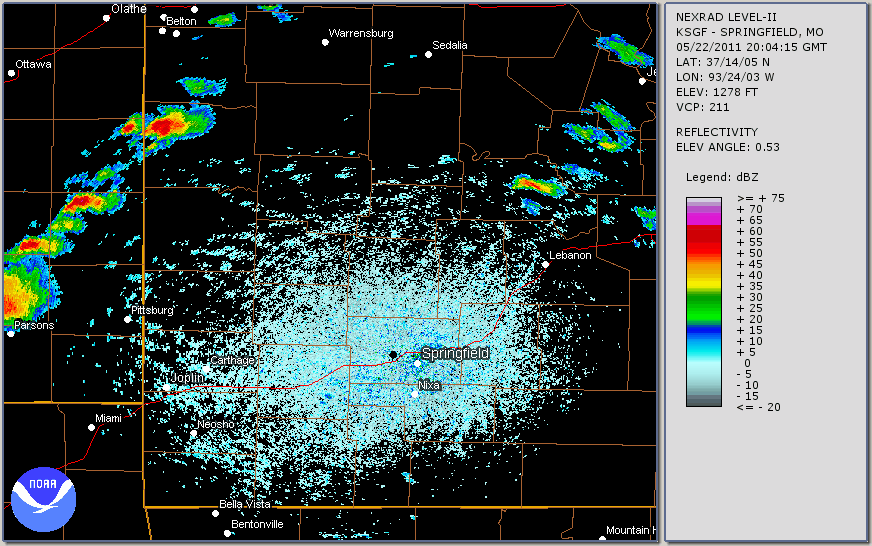Click the Carthage city label
This screenshot has width=872, height=546.
pyautogui.click(x=232, y=360)
